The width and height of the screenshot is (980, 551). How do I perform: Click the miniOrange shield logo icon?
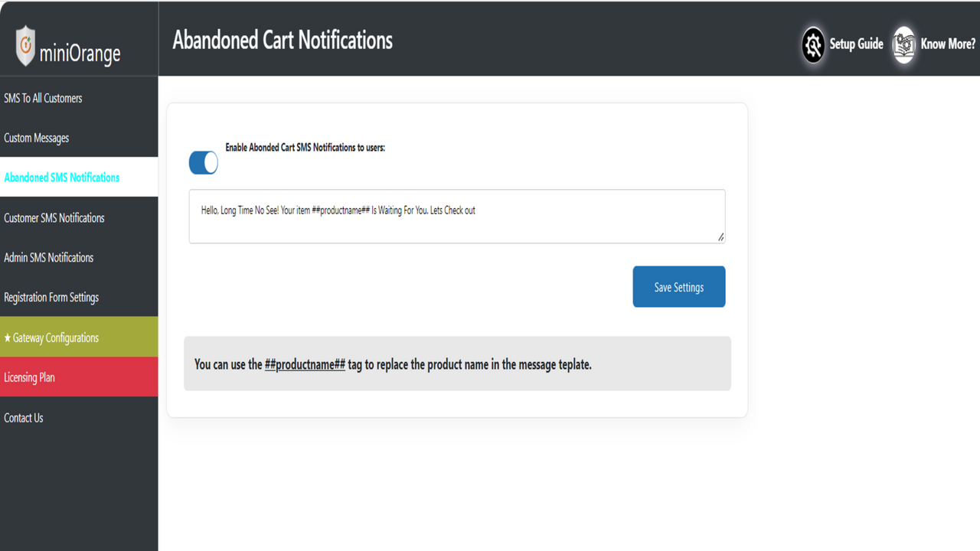(x=26, y=45)
